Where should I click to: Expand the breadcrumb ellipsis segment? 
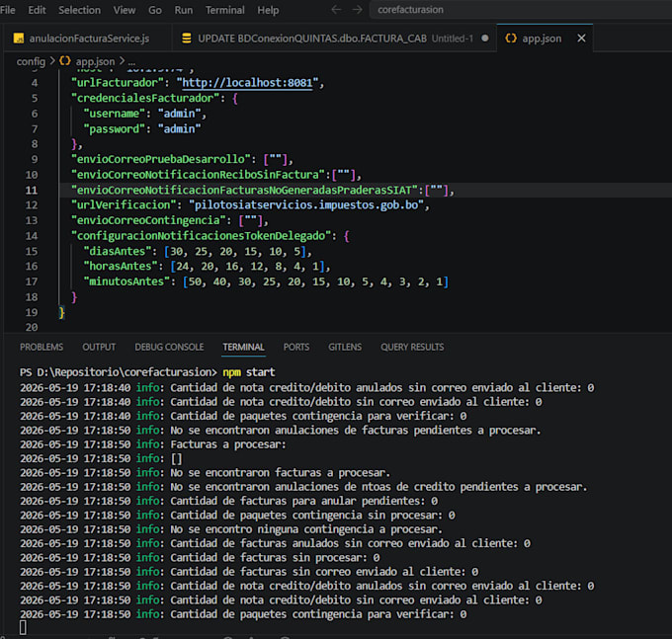point(131,61)
